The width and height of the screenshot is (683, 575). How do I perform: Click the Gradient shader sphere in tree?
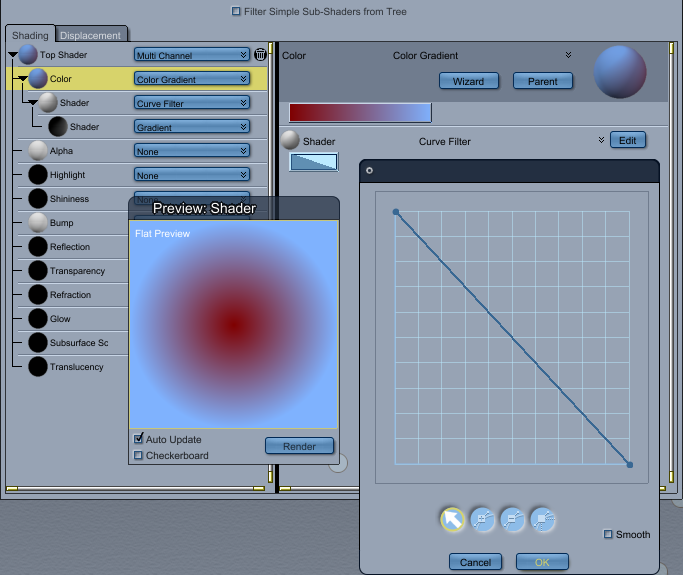pos(58,126)
